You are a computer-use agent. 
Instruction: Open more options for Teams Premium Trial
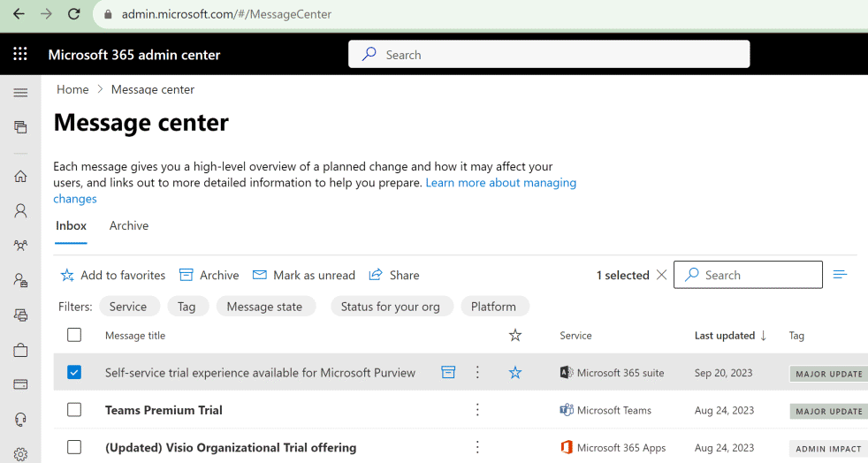click(477, 410)
